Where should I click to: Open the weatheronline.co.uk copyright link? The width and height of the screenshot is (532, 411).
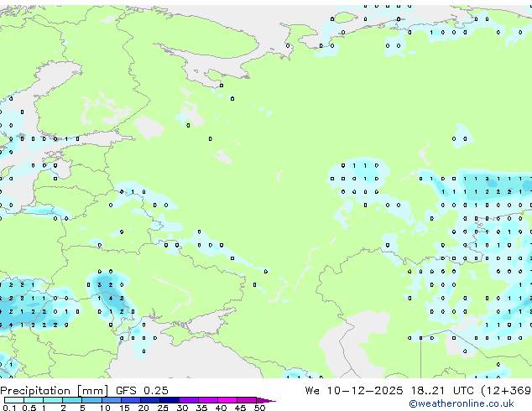tap(462, 403)
